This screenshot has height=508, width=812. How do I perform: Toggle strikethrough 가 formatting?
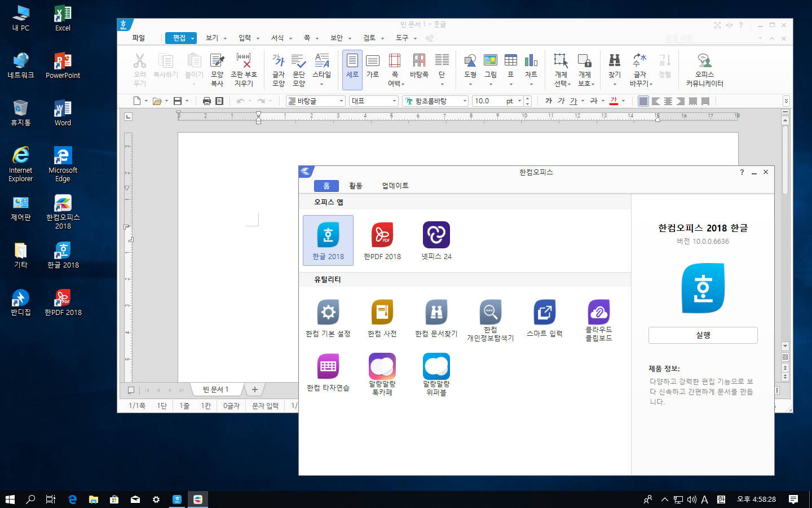[594, 101]
